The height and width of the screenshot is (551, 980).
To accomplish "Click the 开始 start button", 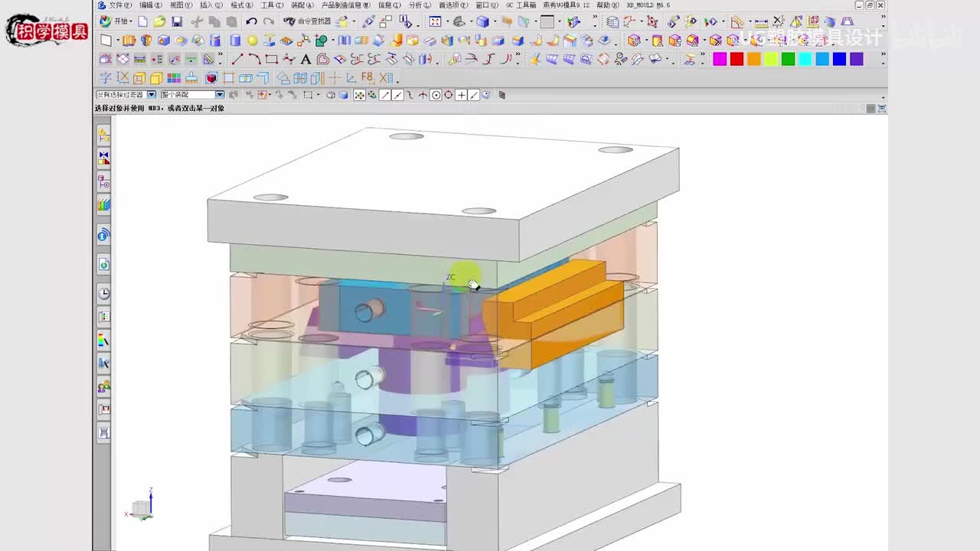I will click(x=115, y=21).
